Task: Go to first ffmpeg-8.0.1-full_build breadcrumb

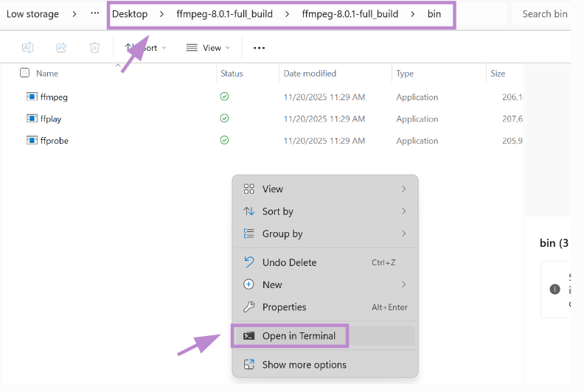Action: click(x=225, y=14)
